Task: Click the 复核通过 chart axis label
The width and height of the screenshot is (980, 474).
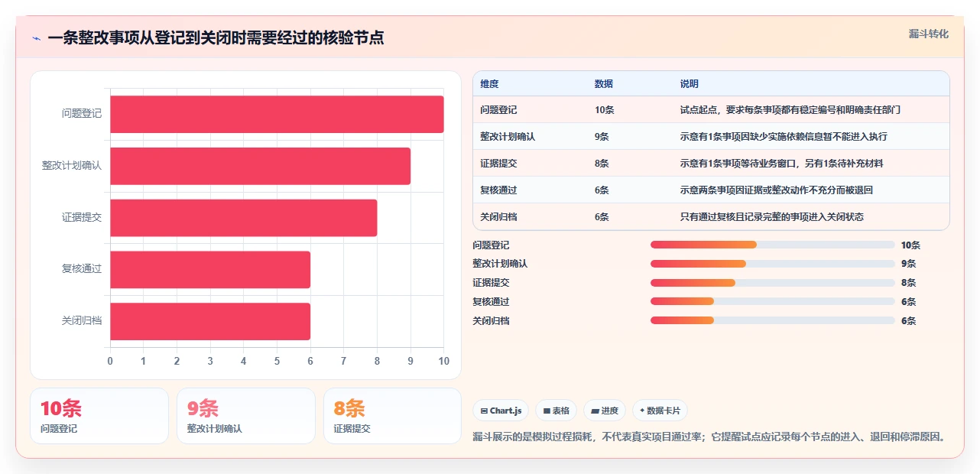Action: [x=82, y=269]
